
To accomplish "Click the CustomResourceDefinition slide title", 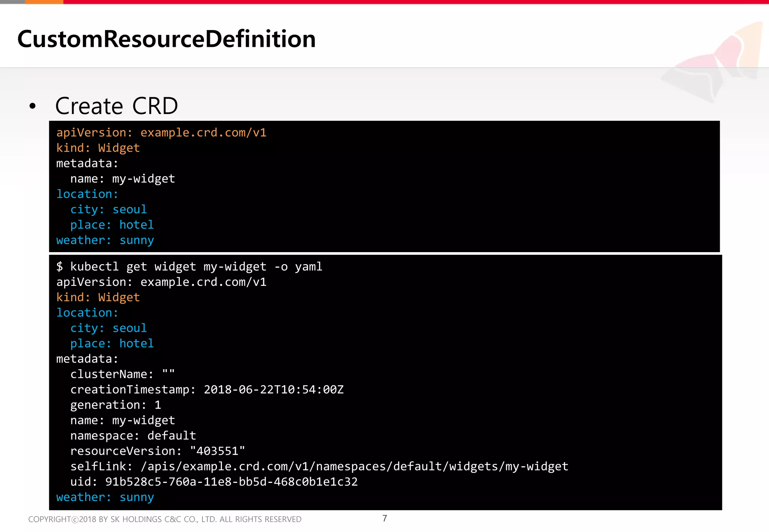I will [x=166, y=39].
